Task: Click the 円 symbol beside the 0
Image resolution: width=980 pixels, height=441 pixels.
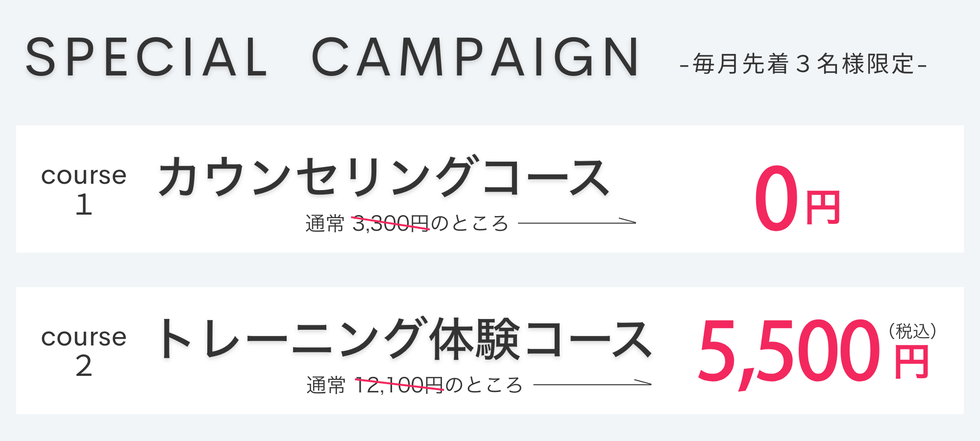Action: (823, 207)
